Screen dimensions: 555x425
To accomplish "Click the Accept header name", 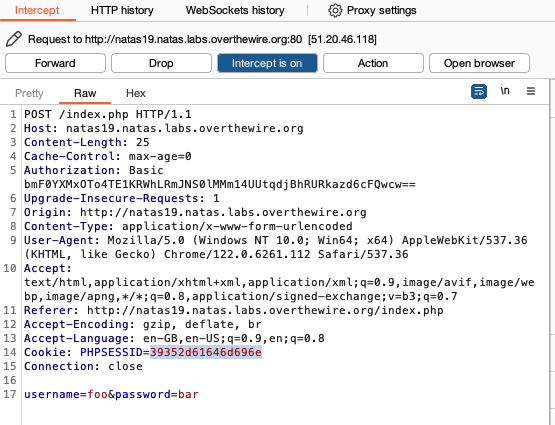I will [x=45, y=268].
